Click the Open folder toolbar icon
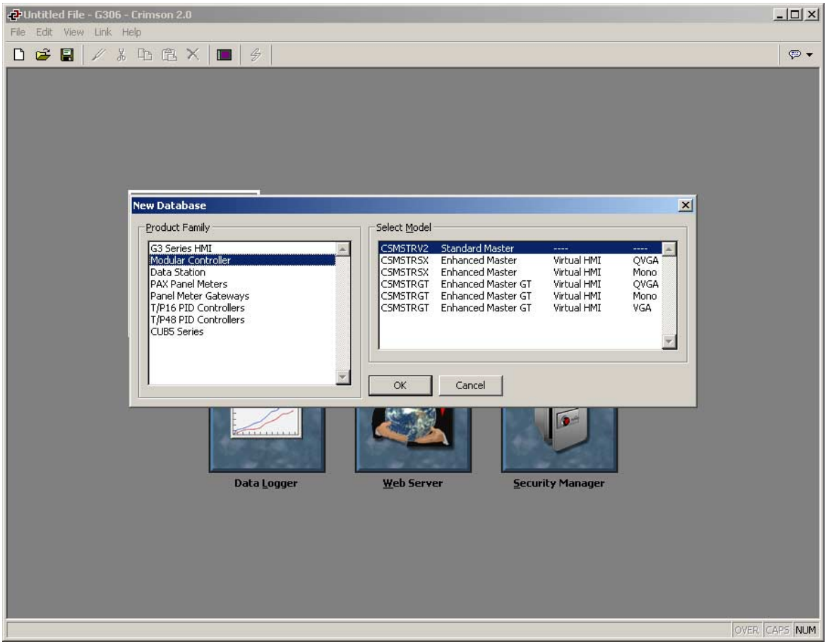Screen dimensions: 826x644 pyautogui.click(x=42, y=55)
